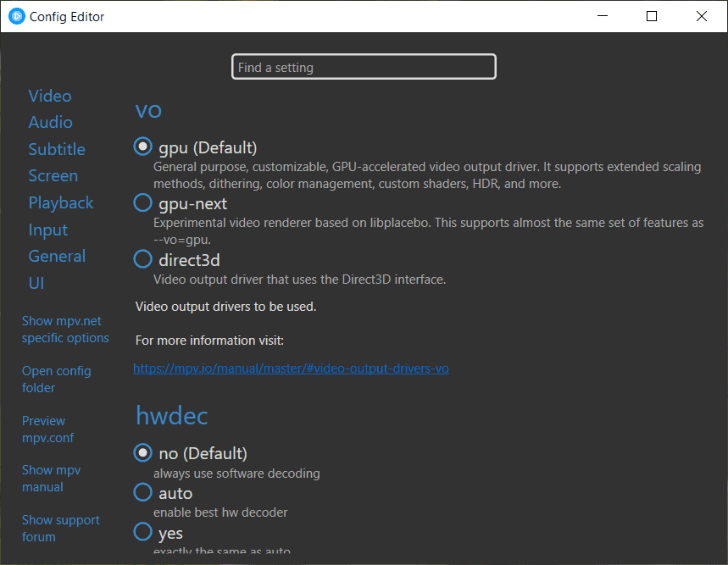Show the Input settings category
The width and height of the screenshot is (728, 565).
tap(48, 230)
